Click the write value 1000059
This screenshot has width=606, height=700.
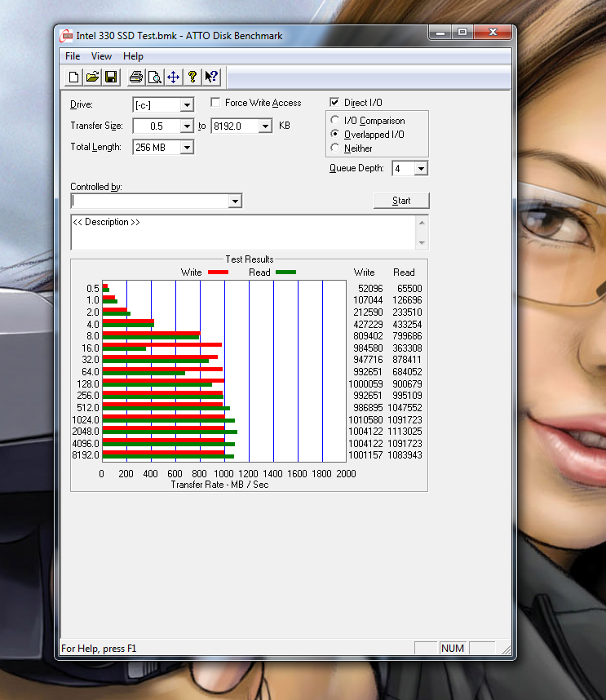point(365,384)
